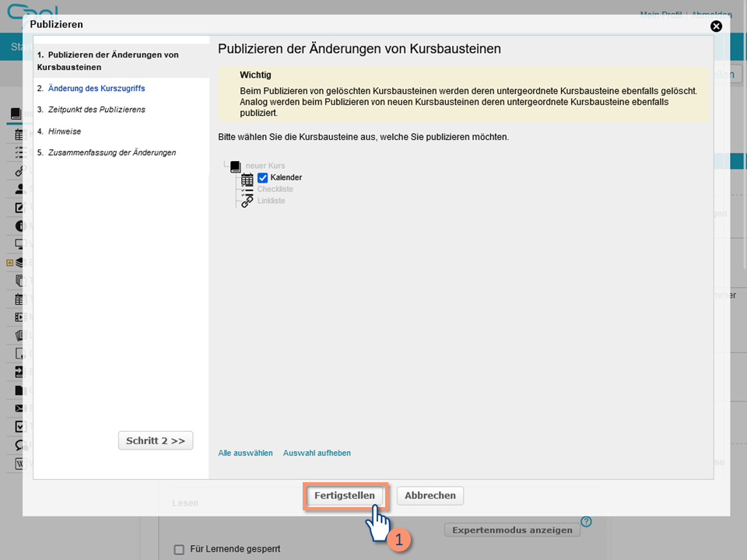Image resolution: width=747 pixels, height=560 pixels.
Task: Click the Abbrechen button
Action: [x=430, y=495]
